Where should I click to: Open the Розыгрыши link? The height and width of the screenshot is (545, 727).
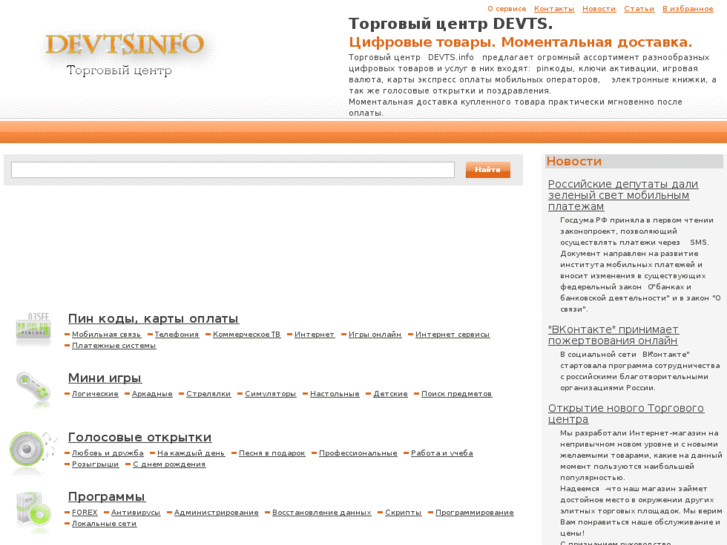(x=96, y=464)
